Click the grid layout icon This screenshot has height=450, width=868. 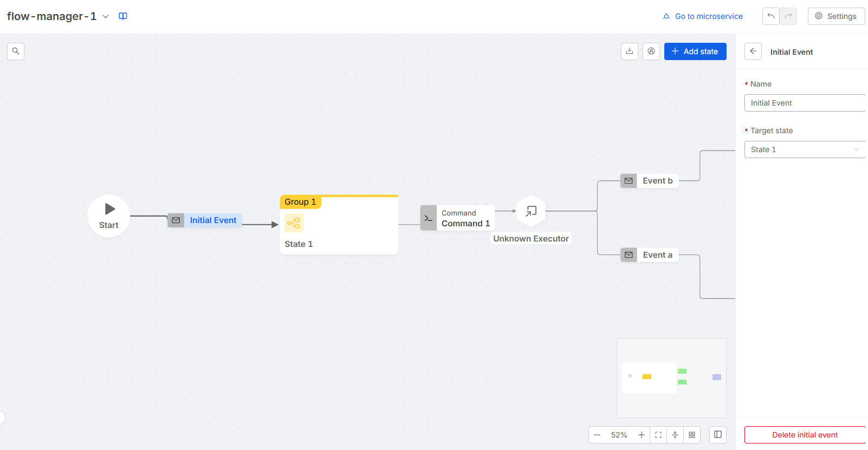click(692, 435)
